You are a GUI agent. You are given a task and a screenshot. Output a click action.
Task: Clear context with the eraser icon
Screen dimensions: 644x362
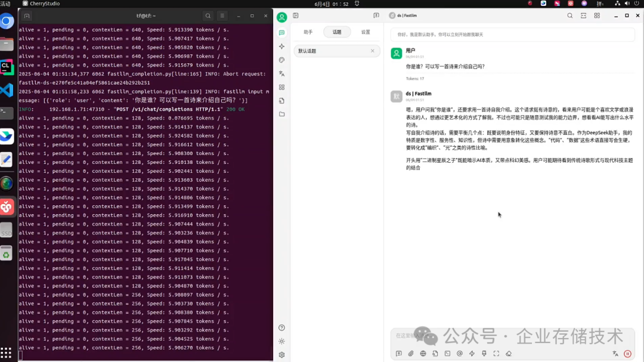point(509,354)
